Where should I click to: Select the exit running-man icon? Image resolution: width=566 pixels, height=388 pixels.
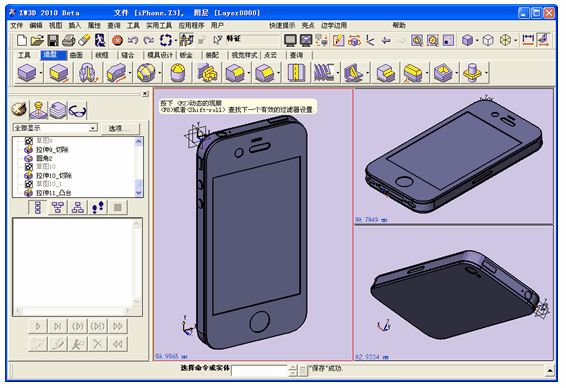(100, 40)
